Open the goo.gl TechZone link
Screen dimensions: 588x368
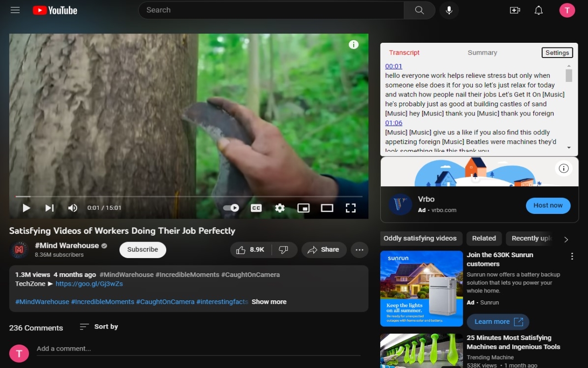pos(89,284)
